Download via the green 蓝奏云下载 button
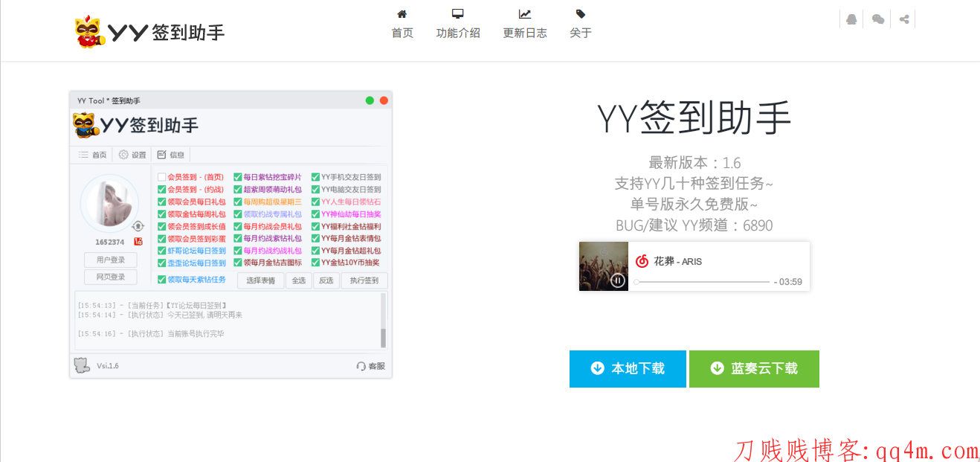 coord(754,369)
